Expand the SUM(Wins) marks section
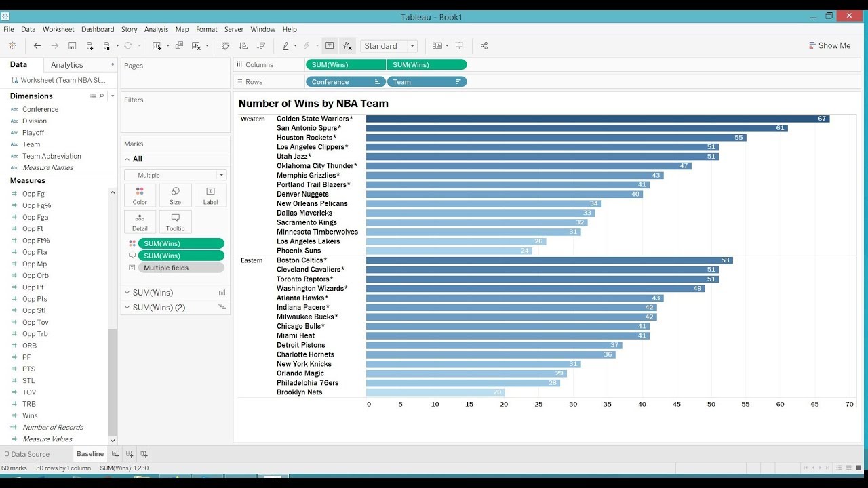868x488 pixels. (x=127, y=293)
